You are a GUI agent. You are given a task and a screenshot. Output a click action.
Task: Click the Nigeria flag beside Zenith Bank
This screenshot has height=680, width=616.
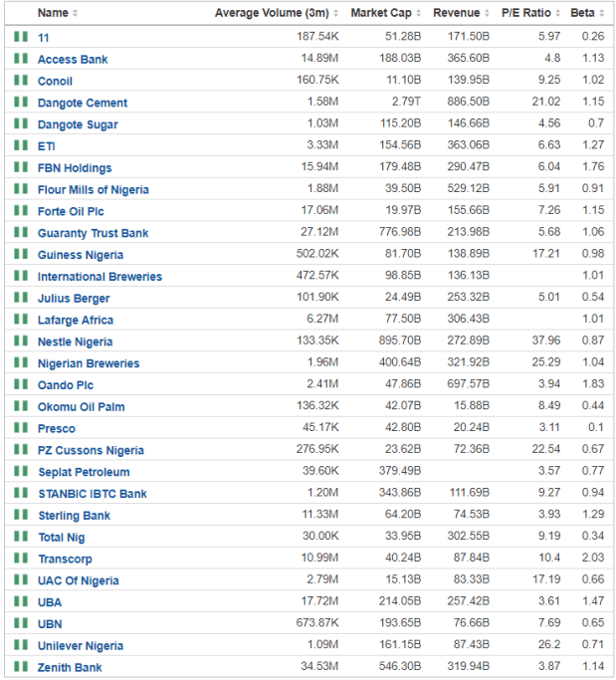tap(21, 666)
